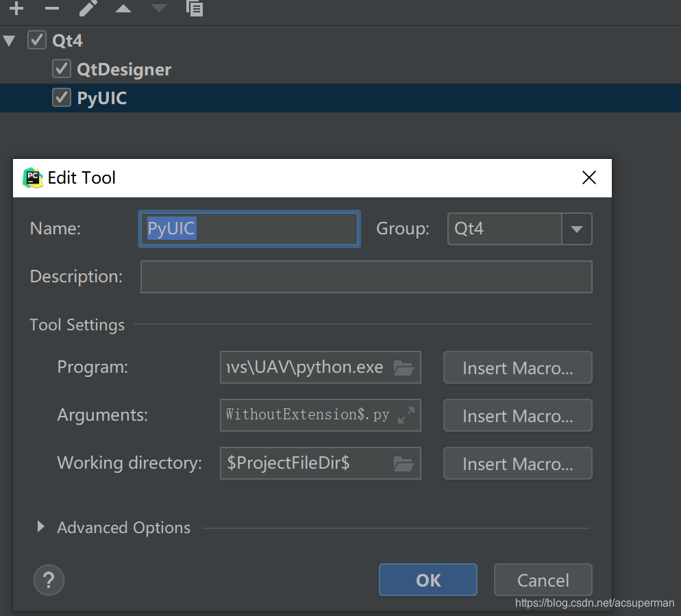Copy selected tool with duplicate icon
Viewport: 681px width, 616px height.
point(195,8)
